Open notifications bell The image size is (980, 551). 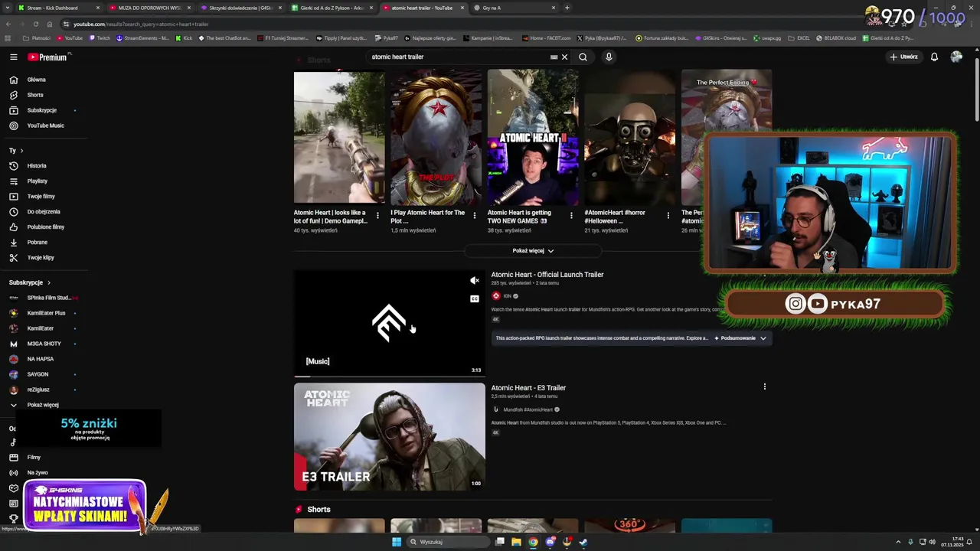click(934, 57)
